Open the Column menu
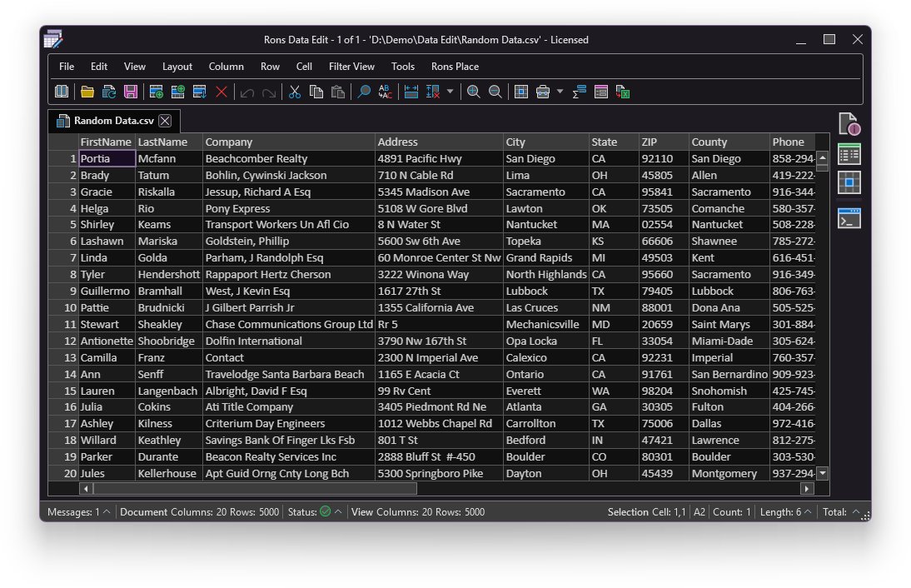Image resolution: width=911 pixels, height=588 pixels. [x=226, y=67]
